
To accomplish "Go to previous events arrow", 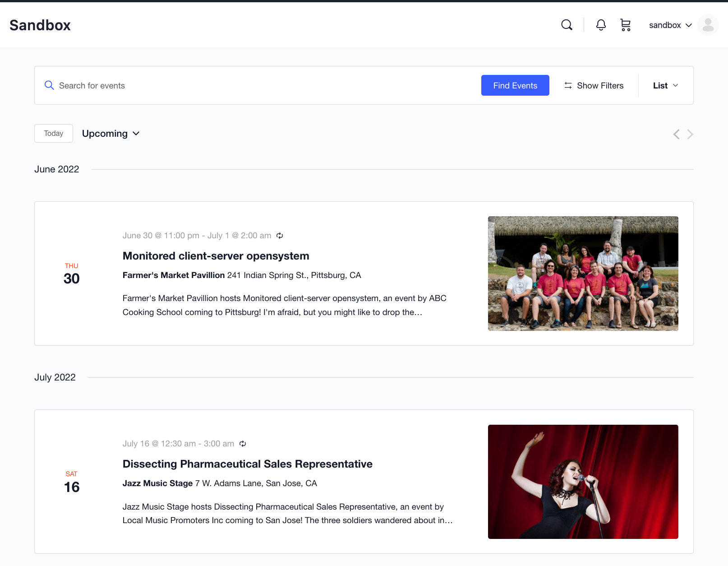I will 676,134.
